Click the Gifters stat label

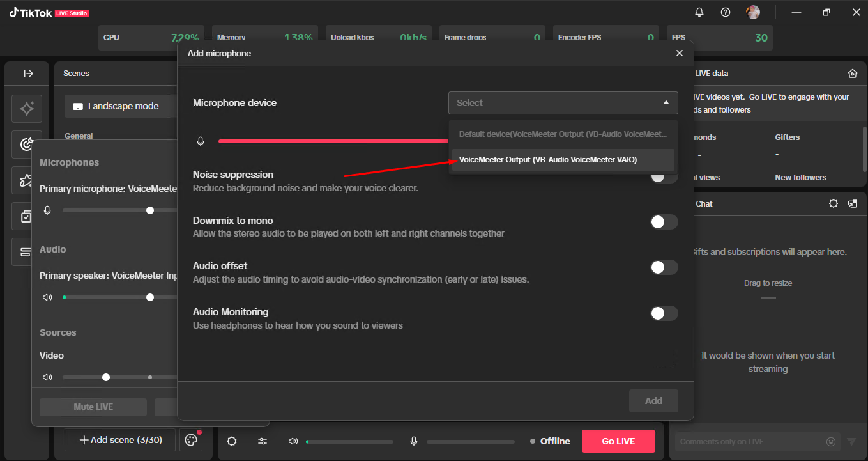788,137
